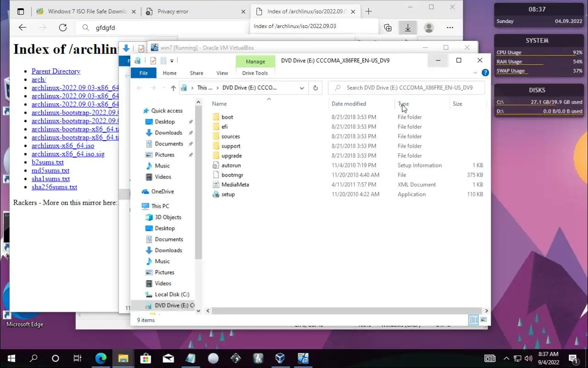This screenshot has height=368, width=588.
Task: Open Edge Settings and more menu
Action: [x=450, y=28]
